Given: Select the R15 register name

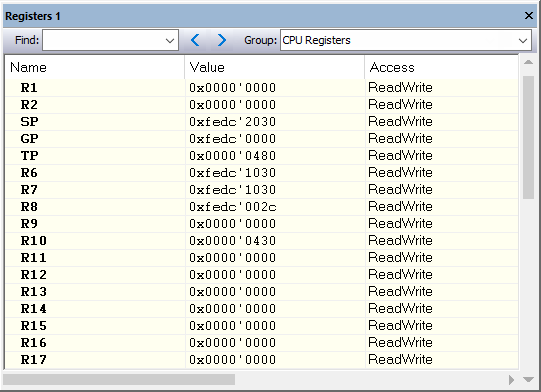Looking at the screenshot, I should pos(33,326).
